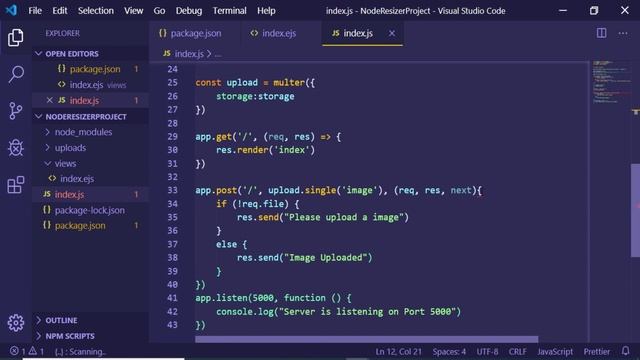The height and width of the screenshot is (360, 640).
Task: Open breadcrumb dropdown after index.js
Action: [x=218, y=54]
